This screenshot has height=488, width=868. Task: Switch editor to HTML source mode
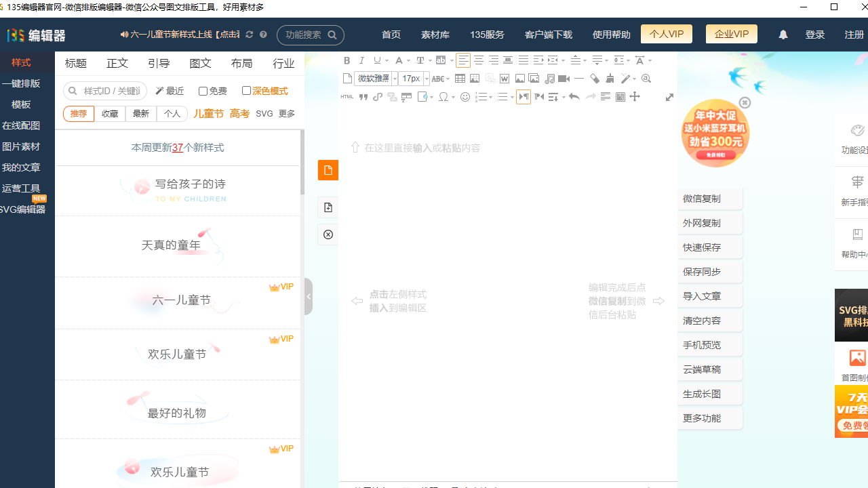click(347, 97)
